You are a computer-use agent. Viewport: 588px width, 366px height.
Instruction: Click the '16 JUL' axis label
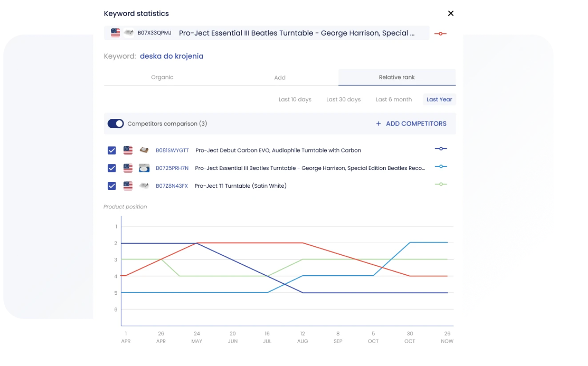click(x=267, y=337)
